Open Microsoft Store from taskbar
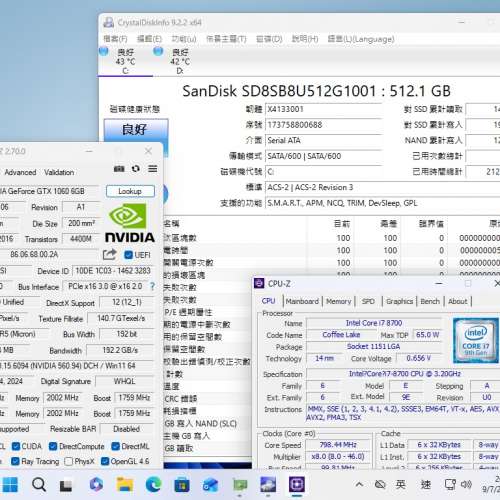Viewport: 500px width, 500px height. point(182,485)
